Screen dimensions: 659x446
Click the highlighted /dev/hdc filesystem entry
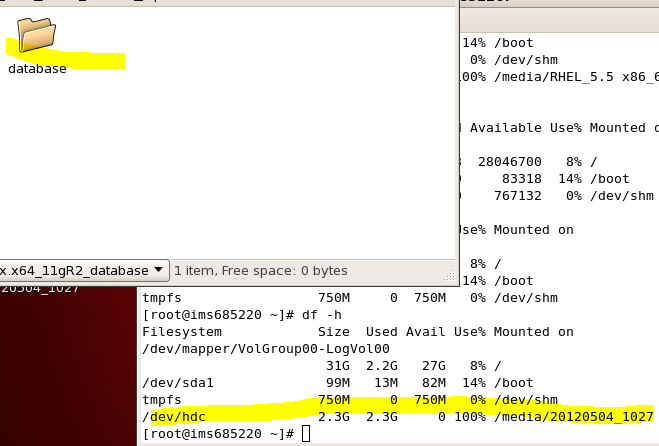[174, 417]
